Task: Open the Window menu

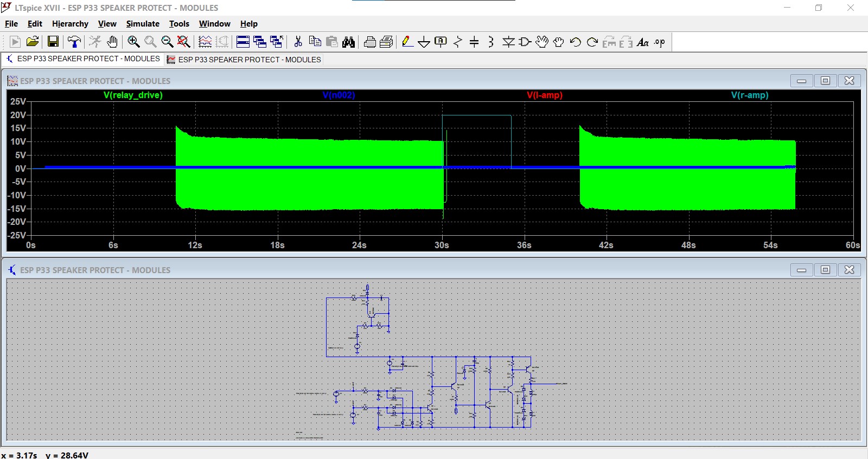Action: point(215,24)
